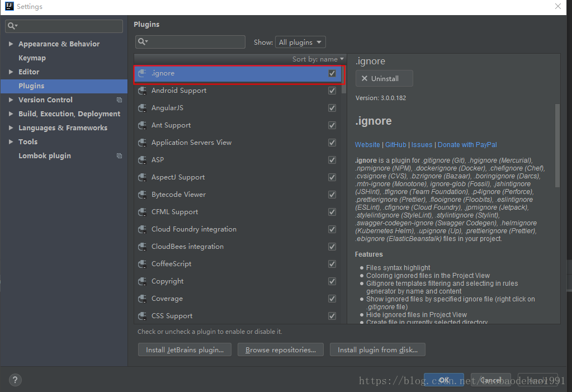
Task: Uncheck the Coverage plugin checkbox
Action: point(332,299)
